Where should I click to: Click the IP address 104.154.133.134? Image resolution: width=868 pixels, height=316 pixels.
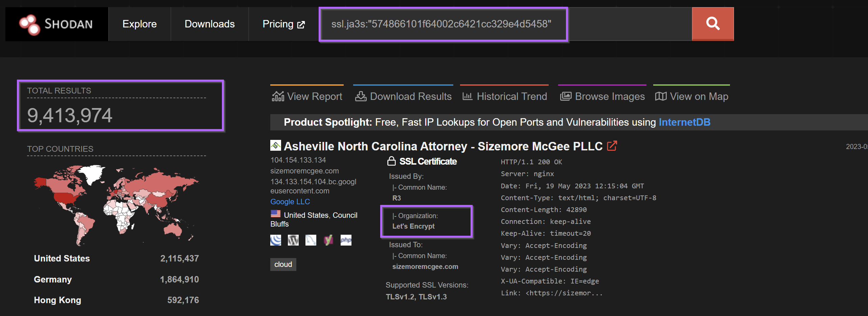point(298,160)
